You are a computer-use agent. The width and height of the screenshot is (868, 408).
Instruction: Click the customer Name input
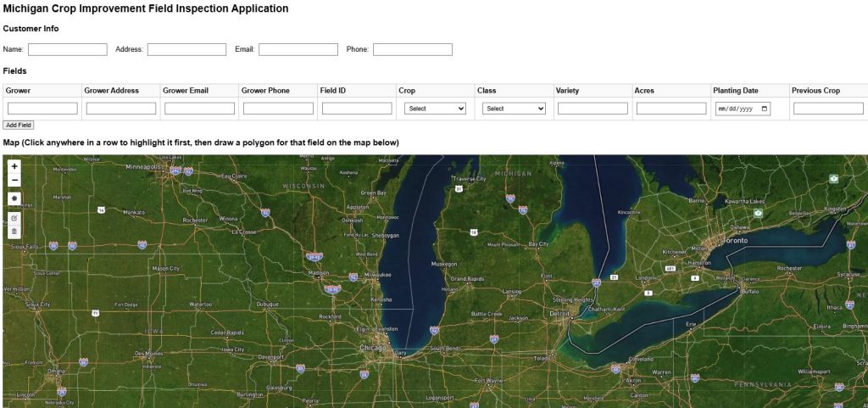pos(68,50)
